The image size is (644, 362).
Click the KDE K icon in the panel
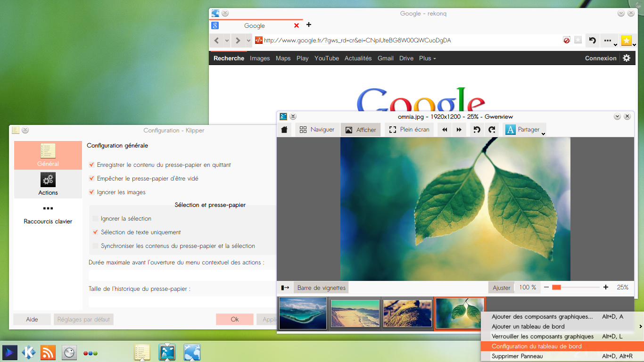point(29,352)
